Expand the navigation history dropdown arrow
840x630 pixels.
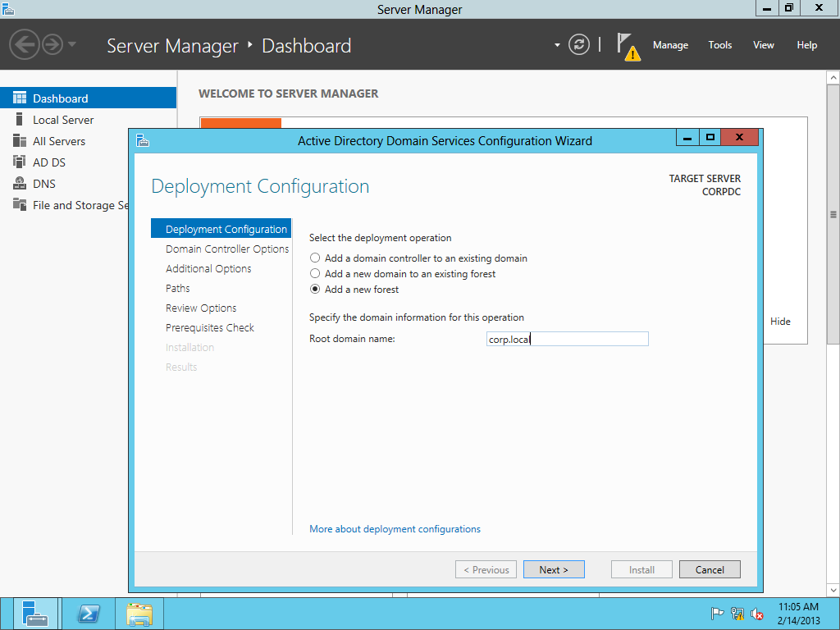coord(72,44)
